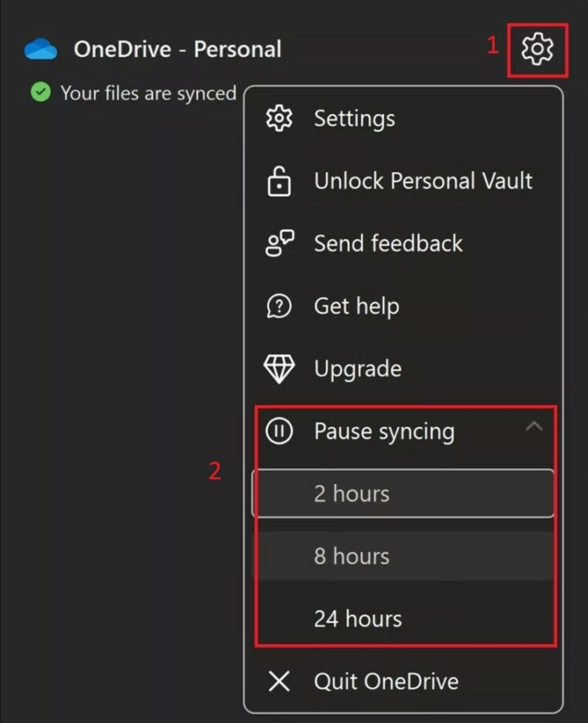
Task: Click the Settings gear icon in menu
Action: click(x=279, y=119)
